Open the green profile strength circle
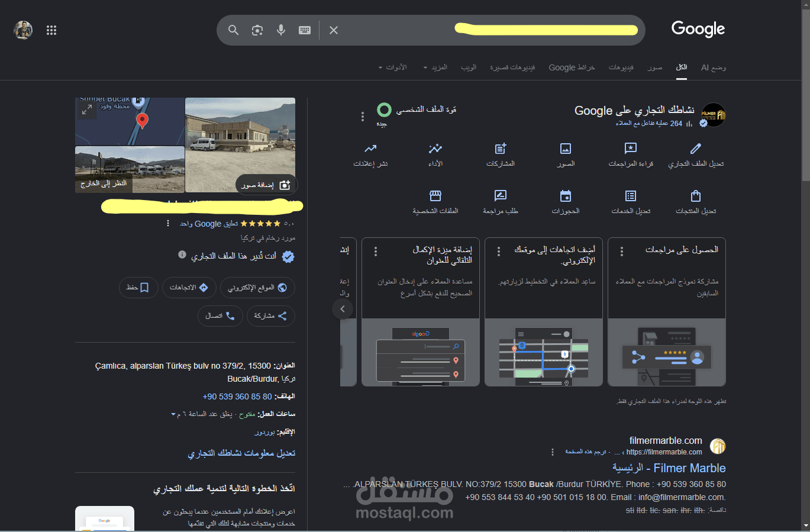This screenshot has width=810, height=532. [x=384, y=110]
